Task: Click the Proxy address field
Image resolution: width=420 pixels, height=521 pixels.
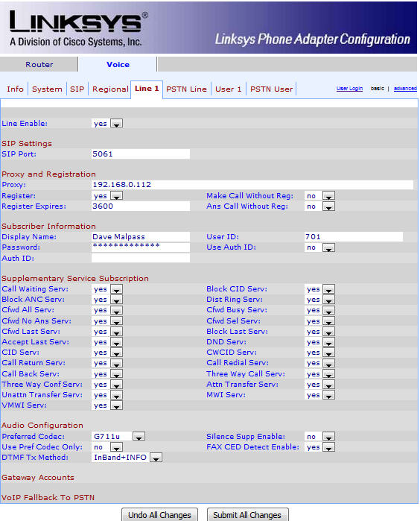Action: [252, 184]
